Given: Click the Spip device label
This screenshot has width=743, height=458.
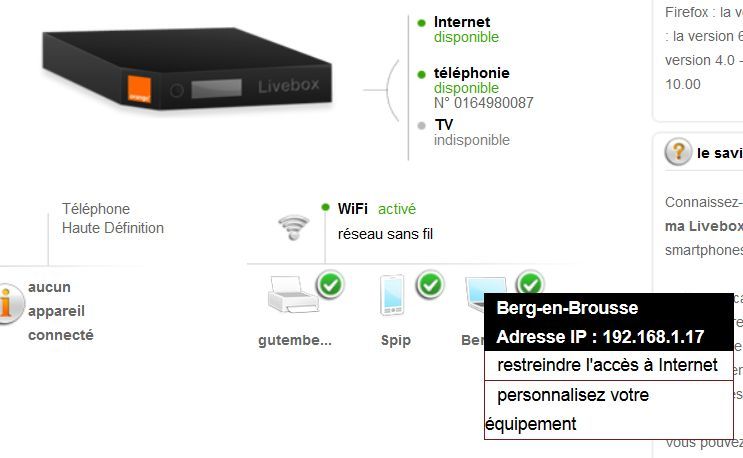Looking at the screenshot, I should 396,341.
